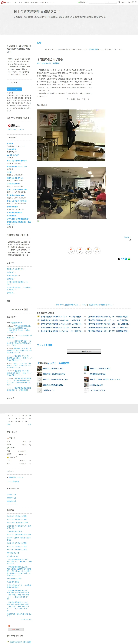Click the ブログの新規登録 link

click(13, 481)
